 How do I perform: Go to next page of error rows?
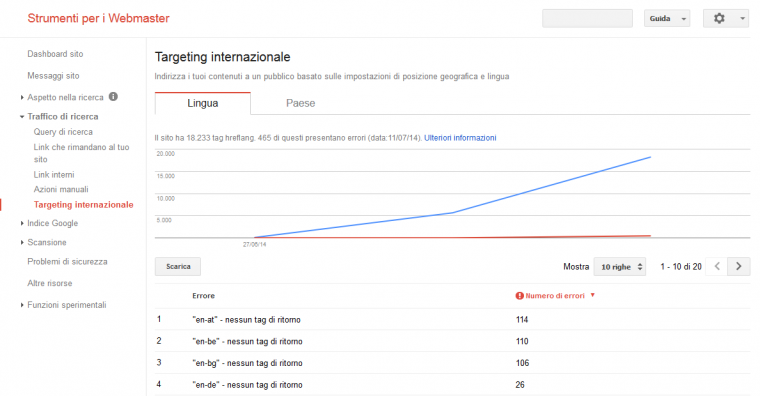739,266
